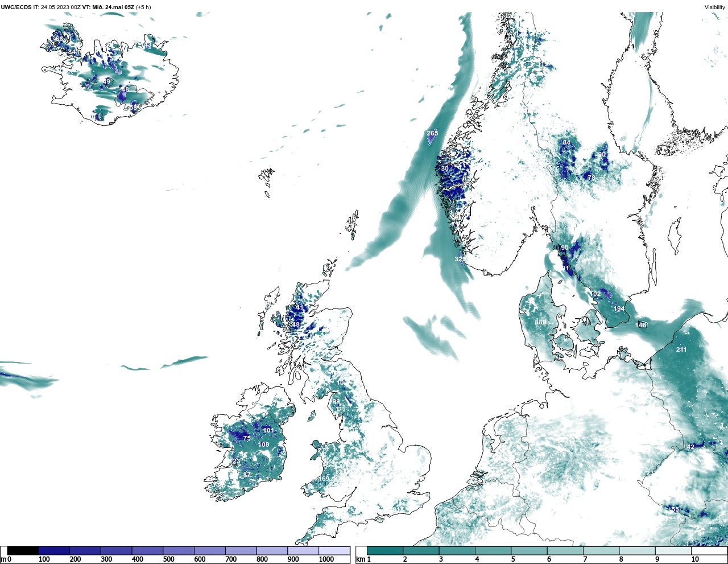This screenshot has width=728, height=564.
Task: Click the "(+5 h)" forecast offset text
Action: [x=144, y=7]
